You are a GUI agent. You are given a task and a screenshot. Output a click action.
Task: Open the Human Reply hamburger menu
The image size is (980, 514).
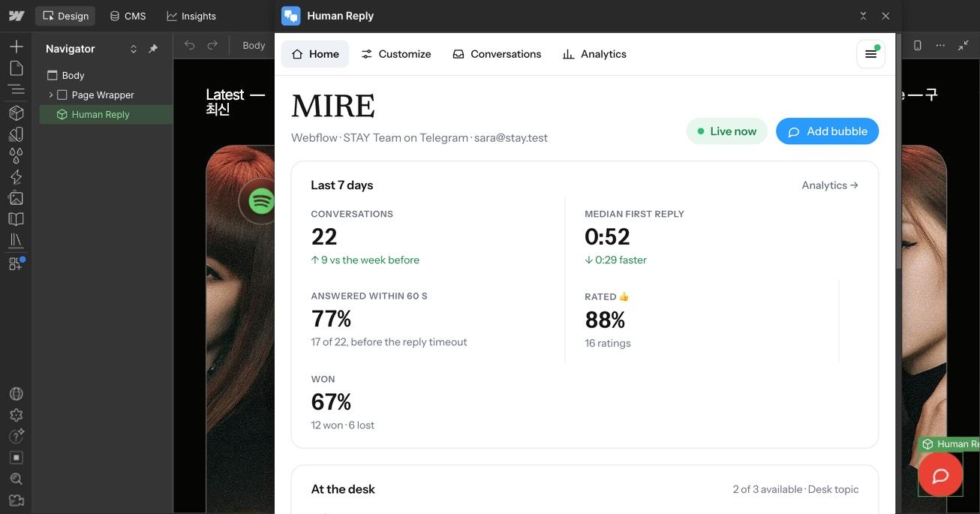point(870,54)
